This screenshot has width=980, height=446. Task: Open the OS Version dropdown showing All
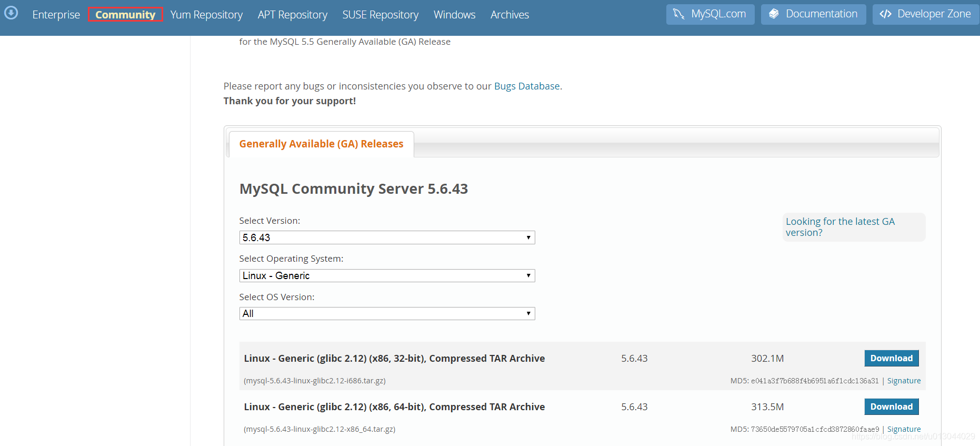pos(387,313)
